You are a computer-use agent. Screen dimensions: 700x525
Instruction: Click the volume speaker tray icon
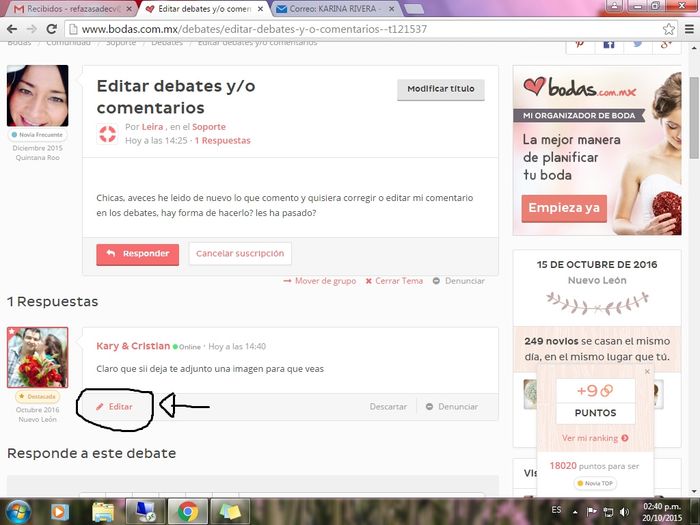(x=625, y=512)
